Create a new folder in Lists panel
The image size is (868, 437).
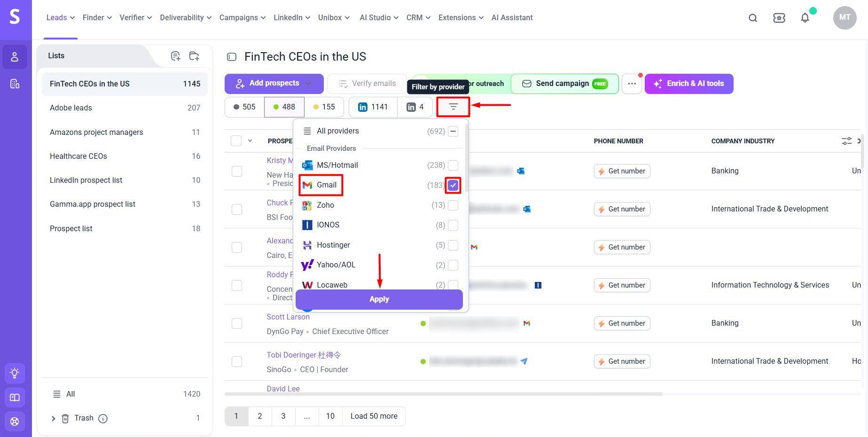point(194,56)
